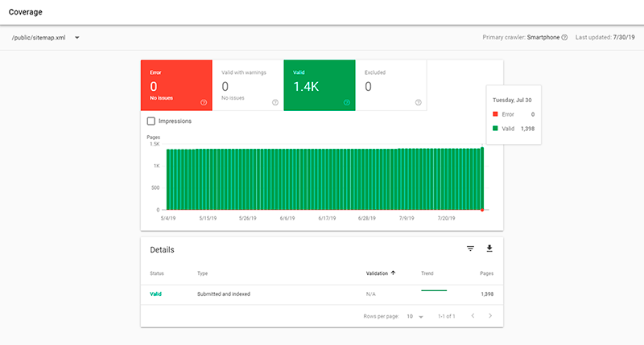Open the Rows per page dropdown

pyautogui.click(x=415, y=316)
